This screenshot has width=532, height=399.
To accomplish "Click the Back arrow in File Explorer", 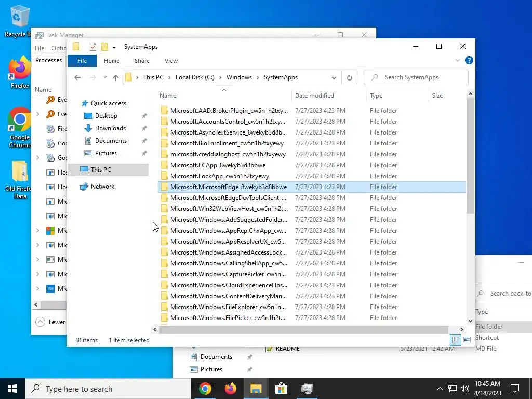I will pos(77,78).
